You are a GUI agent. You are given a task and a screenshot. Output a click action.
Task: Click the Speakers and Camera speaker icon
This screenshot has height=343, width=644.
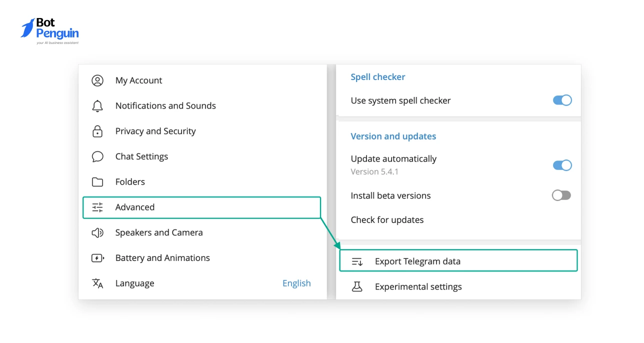click(97, 232)
